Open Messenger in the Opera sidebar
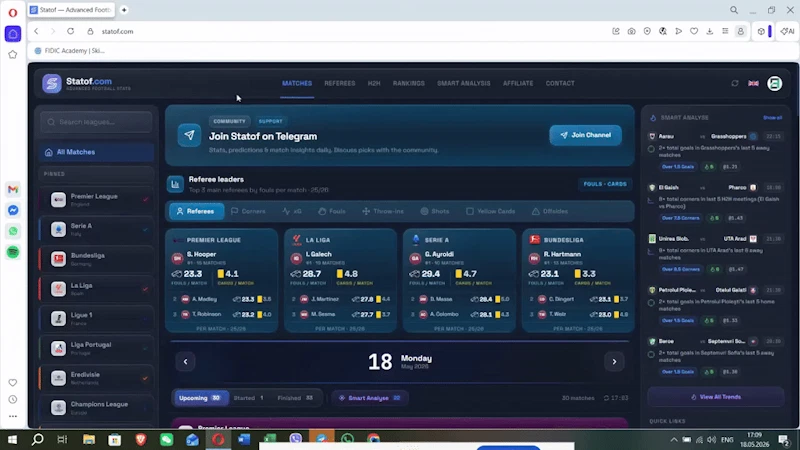This screenshot has width=800, height=450. (x=13, y=210)
